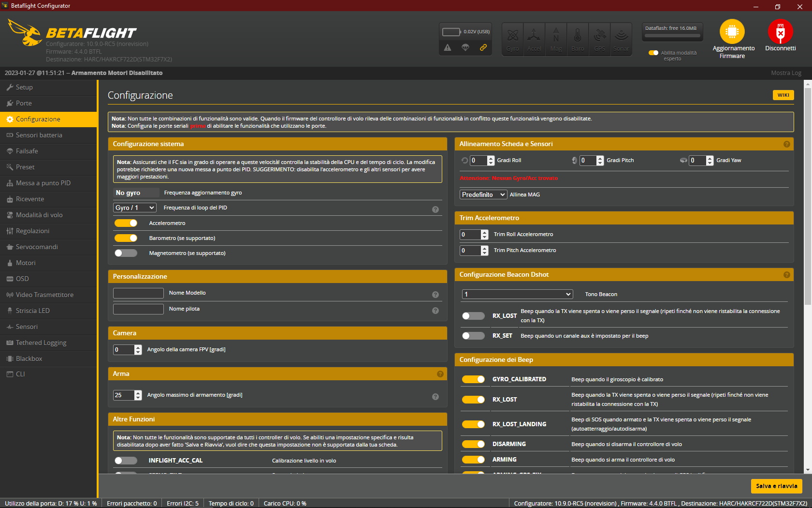Toggle Abilita modalità esperto switch
812x508 pixels.
tap(653, 53)
